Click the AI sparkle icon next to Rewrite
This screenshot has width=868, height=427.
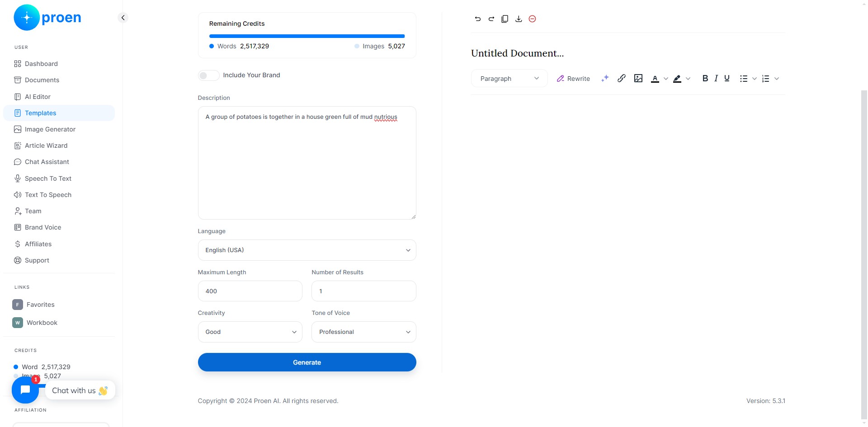605,78
